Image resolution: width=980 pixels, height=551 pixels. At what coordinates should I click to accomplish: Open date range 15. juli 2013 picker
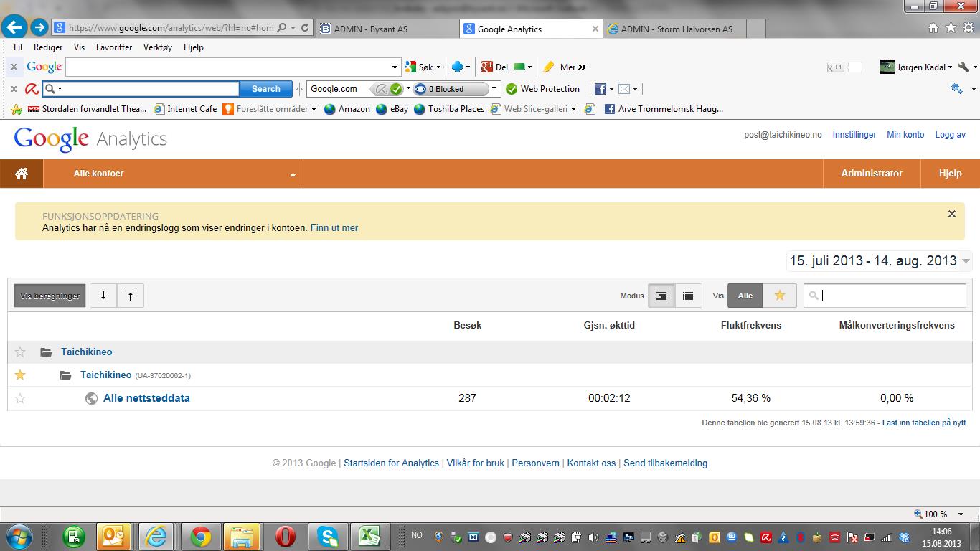pos(880,261)
